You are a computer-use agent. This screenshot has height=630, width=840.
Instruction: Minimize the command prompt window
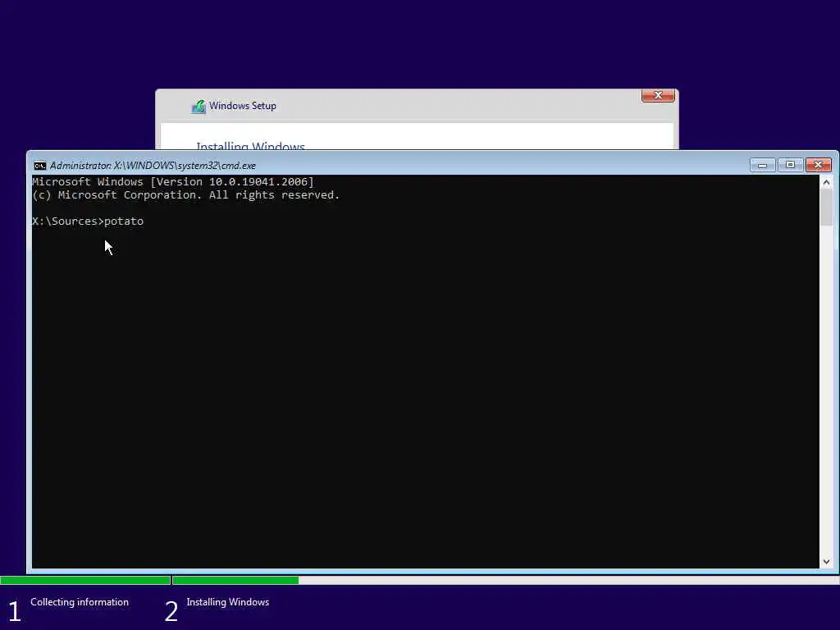click(x=762, y=165)
